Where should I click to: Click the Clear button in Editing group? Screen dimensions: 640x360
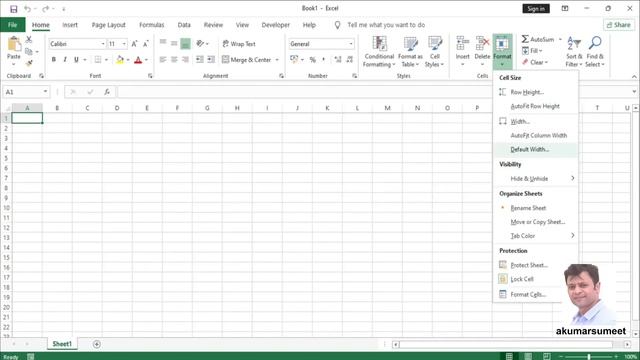[535, 62]
